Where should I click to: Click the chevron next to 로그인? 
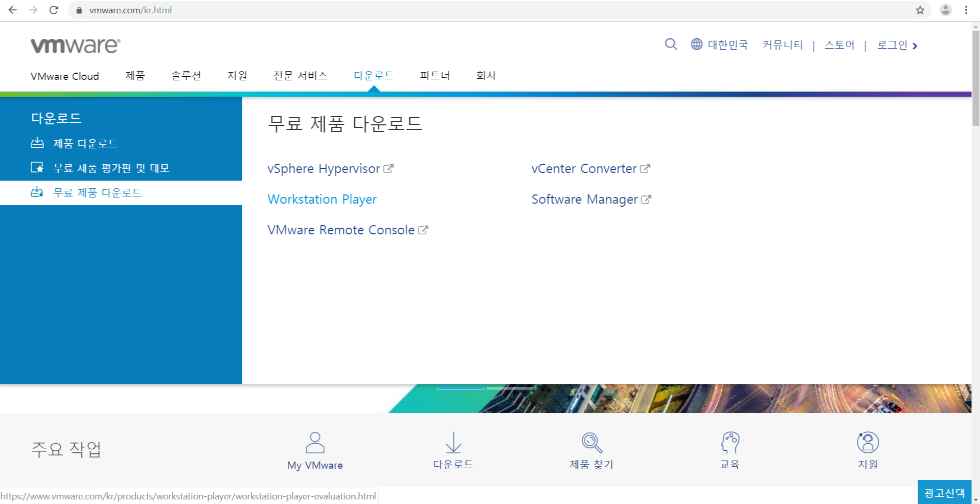click(x=915, y=46)
